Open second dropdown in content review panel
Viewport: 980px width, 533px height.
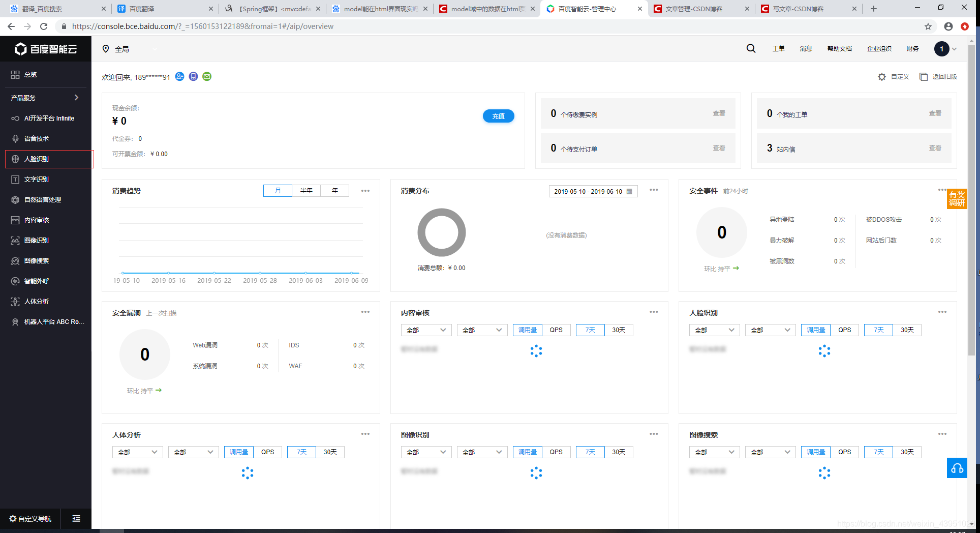point(482,330)
